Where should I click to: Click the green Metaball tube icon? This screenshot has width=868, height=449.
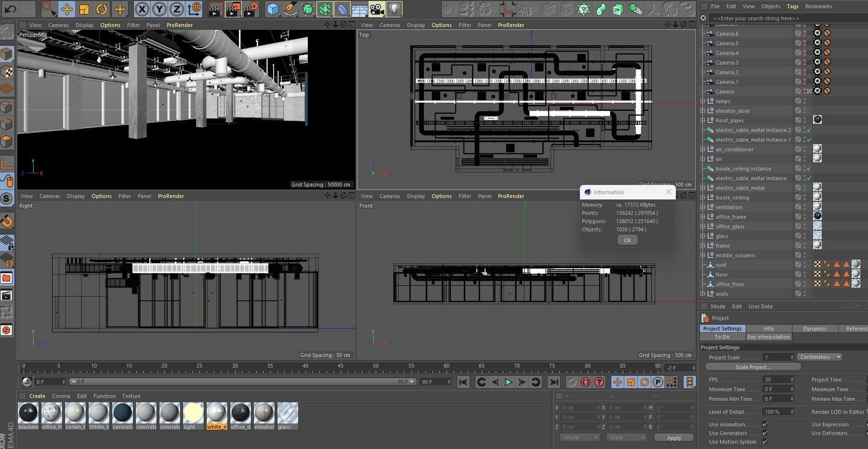point(601,9)
